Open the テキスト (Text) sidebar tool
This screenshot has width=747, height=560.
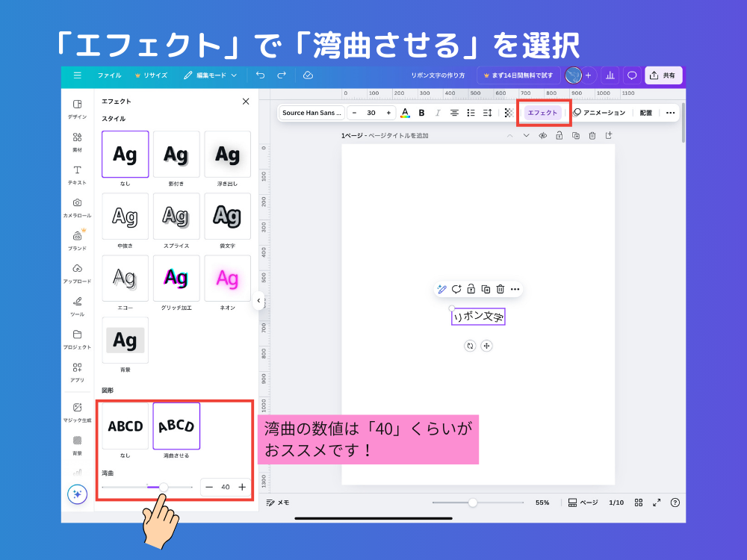pyautogui.click(x=77, y=174)
